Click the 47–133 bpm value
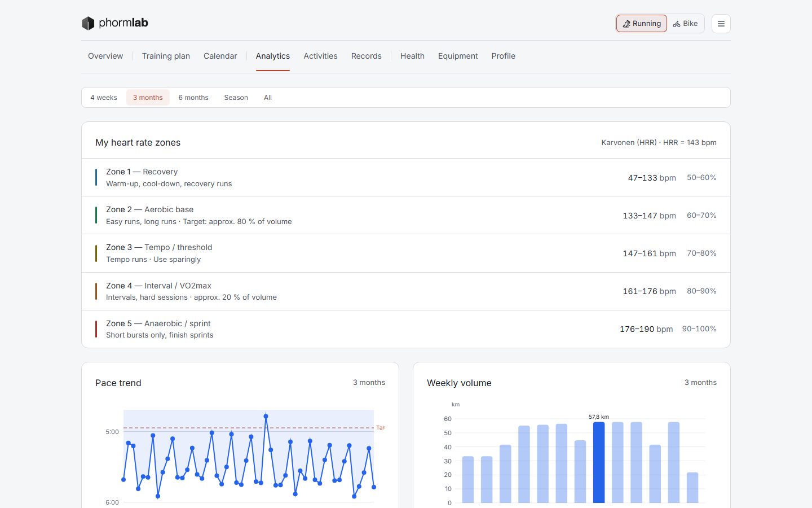 click(x=652, y=178)
